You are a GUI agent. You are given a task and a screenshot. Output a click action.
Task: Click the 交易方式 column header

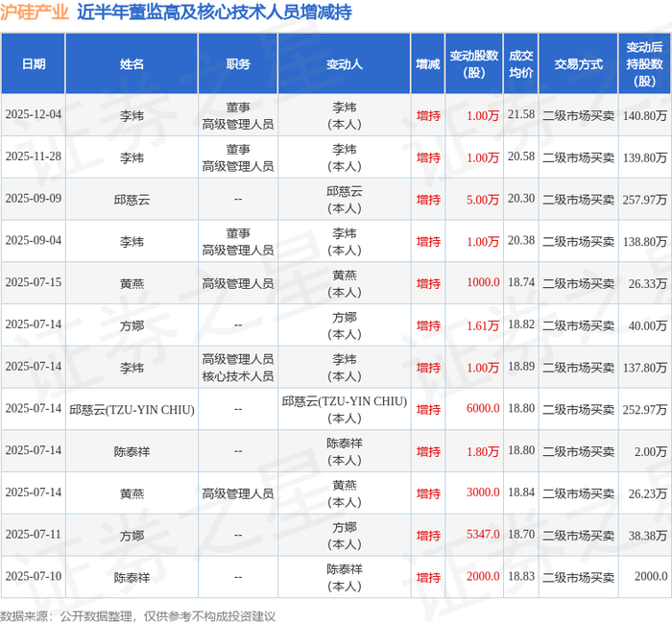click(x=578, y=64)
